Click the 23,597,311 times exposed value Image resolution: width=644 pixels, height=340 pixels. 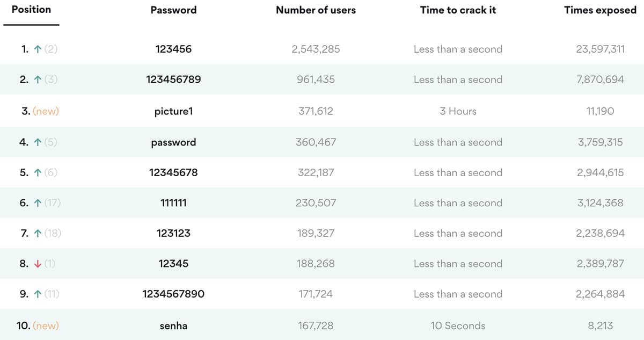(x=600, y=49)
